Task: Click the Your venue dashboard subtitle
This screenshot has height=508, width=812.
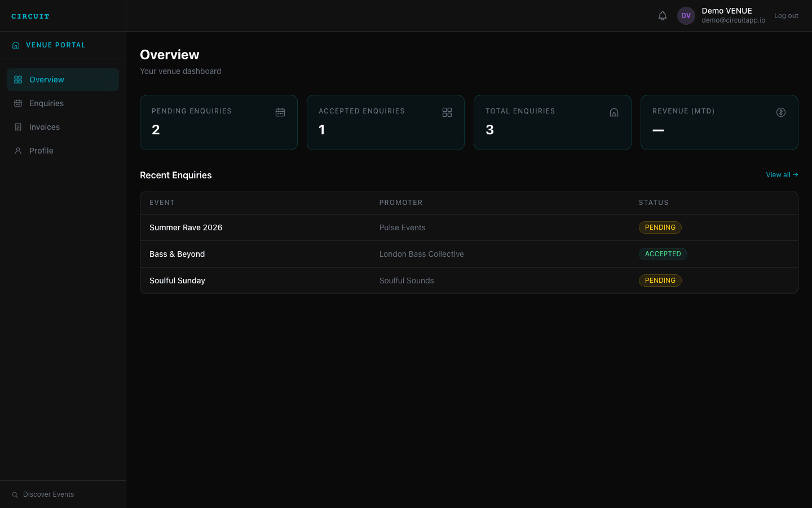Action: pyautogui.click(x=180, y=71)
